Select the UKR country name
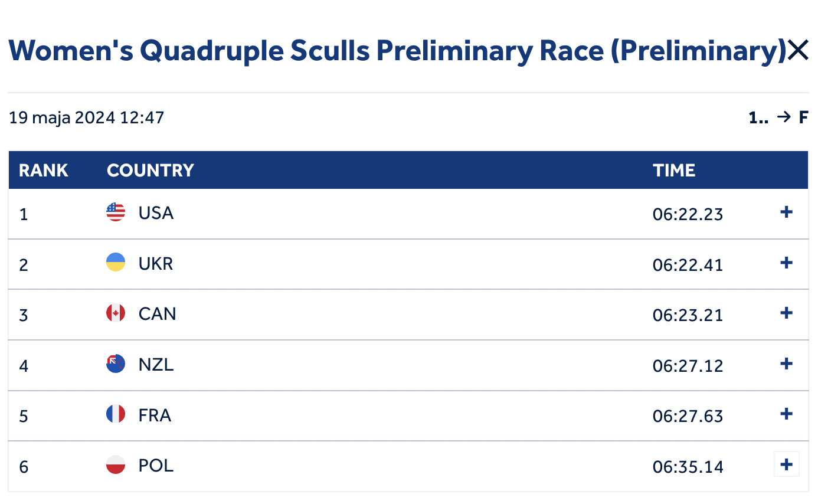 [156, 263]
